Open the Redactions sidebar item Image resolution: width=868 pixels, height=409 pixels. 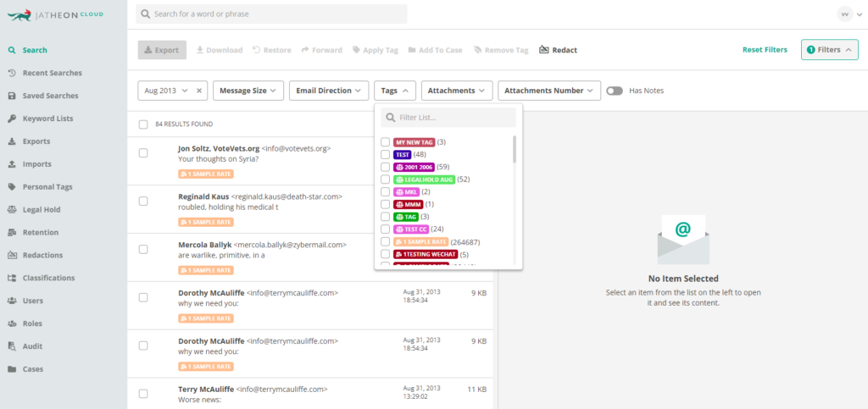[x=42, y=255]
